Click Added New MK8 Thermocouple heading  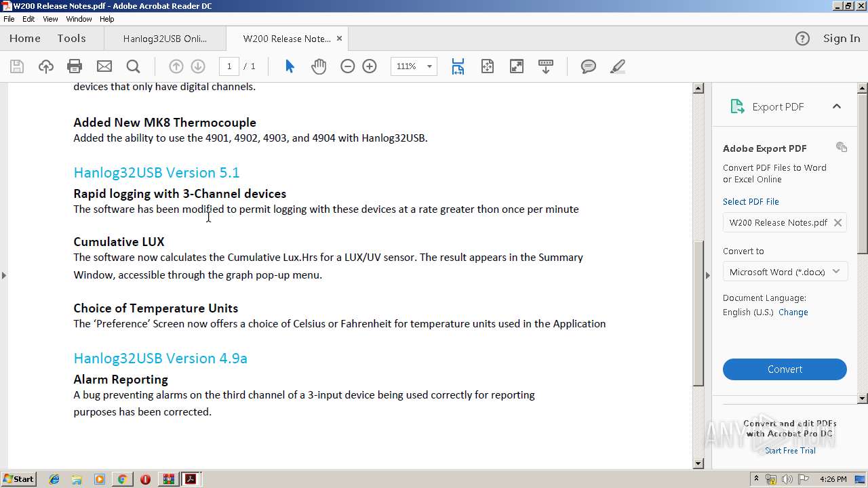[165, 123]
